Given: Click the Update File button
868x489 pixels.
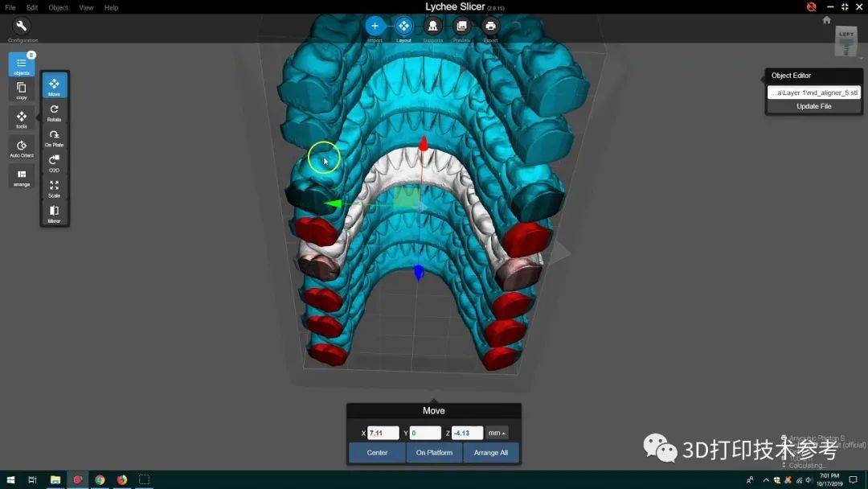Looking at the screenshot, I should 813,106.
